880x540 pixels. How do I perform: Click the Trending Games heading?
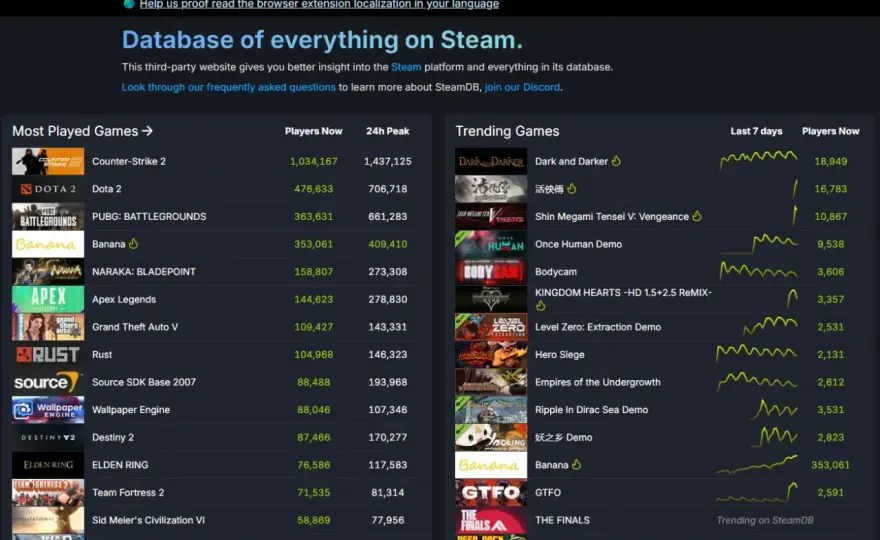[507, 131]
